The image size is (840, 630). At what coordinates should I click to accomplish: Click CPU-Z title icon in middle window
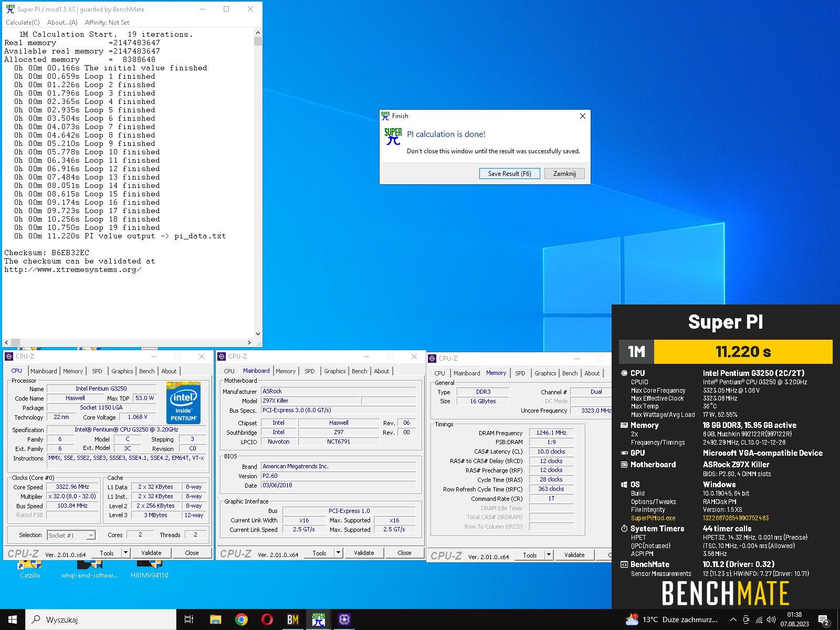click(222, 356)
